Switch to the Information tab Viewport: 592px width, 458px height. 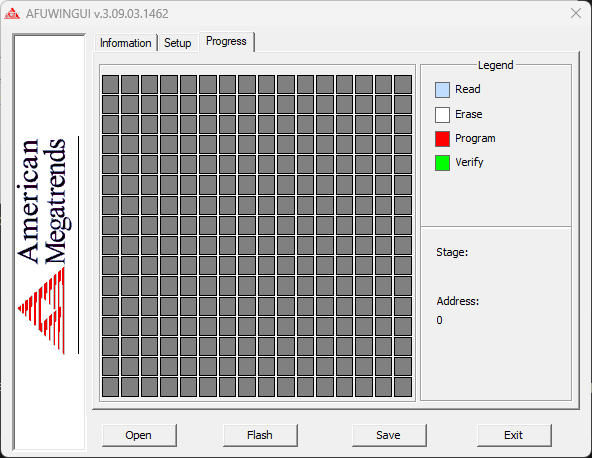click(126, 43)
